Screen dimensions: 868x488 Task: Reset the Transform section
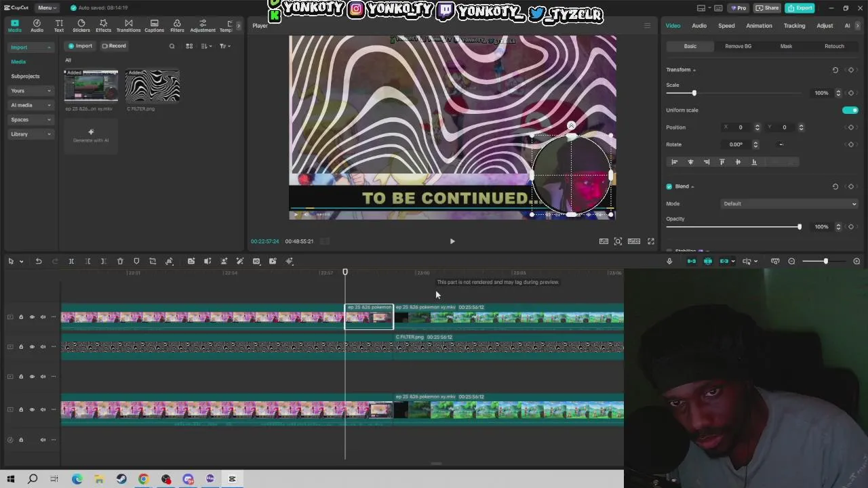coord(835,70)
